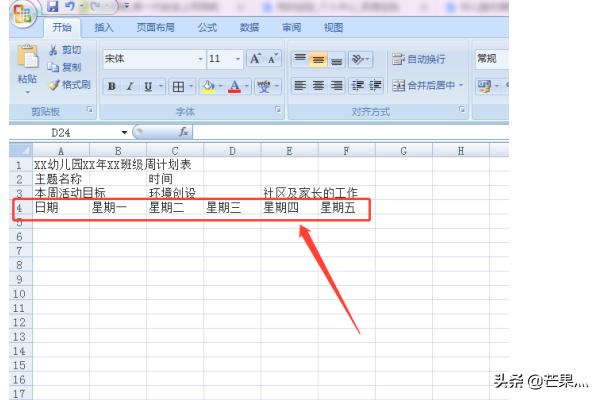Select column D header

(x=232, y=151)
